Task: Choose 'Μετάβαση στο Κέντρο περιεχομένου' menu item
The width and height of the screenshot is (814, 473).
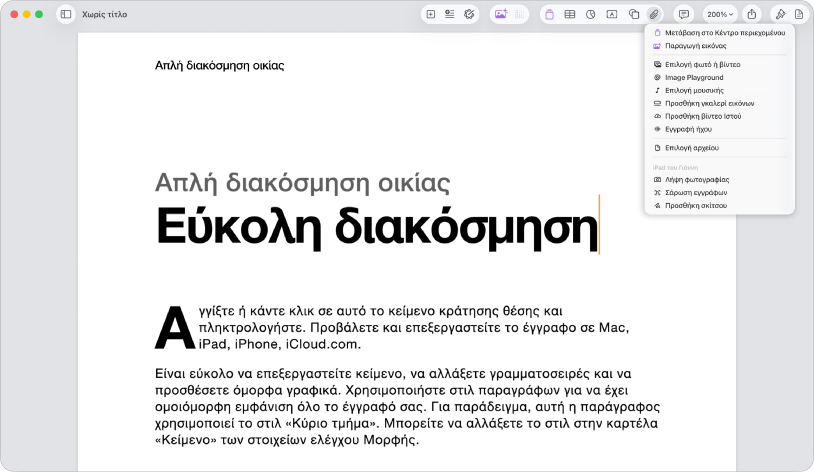Action: click(x=720, y=33)
